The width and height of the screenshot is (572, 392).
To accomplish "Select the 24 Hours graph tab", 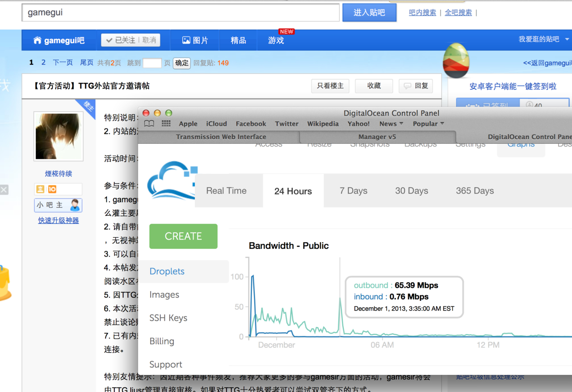I will tap(293, 191).
